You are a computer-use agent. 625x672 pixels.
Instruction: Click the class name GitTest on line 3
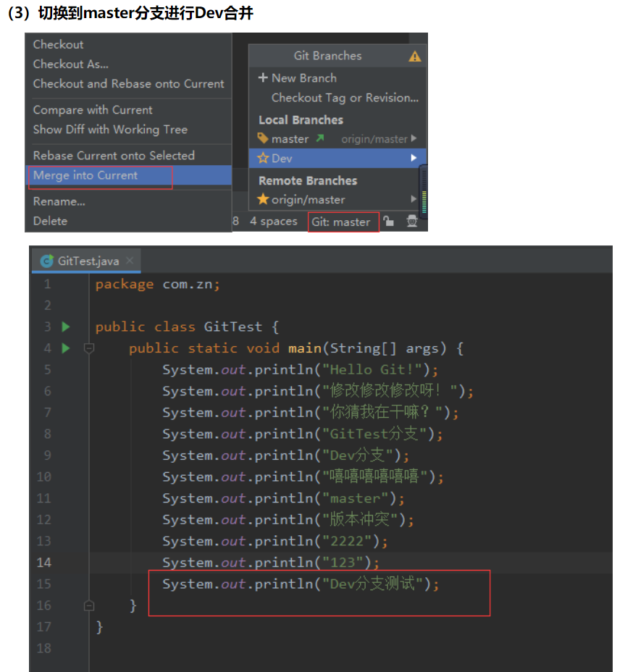click(x=232, y=327)
